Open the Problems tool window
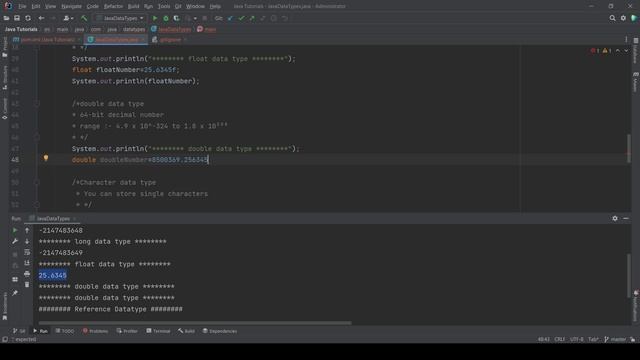The height and width of the screenshot is (360, 640). [x=96, y=331]
